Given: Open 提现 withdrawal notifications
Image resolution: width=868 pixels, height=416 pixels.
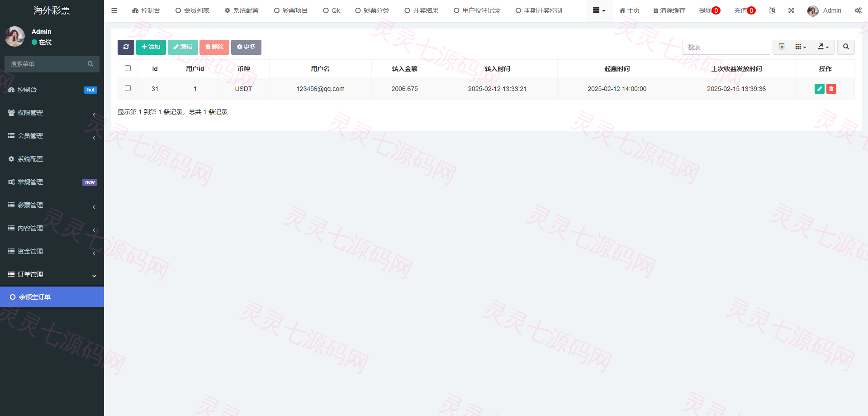Looking at the screenshot, I should point(709,10).
